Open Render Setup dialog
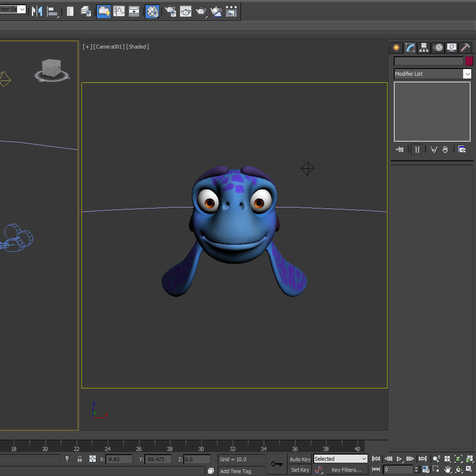The height and width of the screenshot is (476, 476). (170, 11)
